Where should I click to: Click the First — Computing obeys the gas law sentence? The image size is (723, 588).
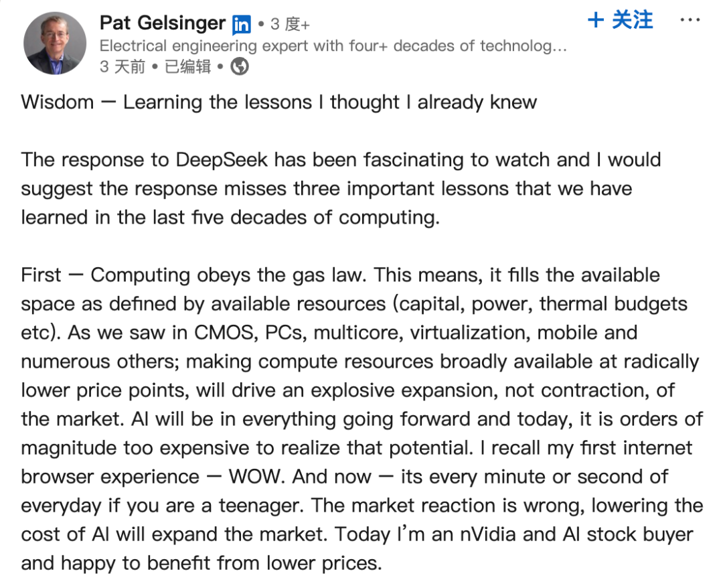click(193, 275)
